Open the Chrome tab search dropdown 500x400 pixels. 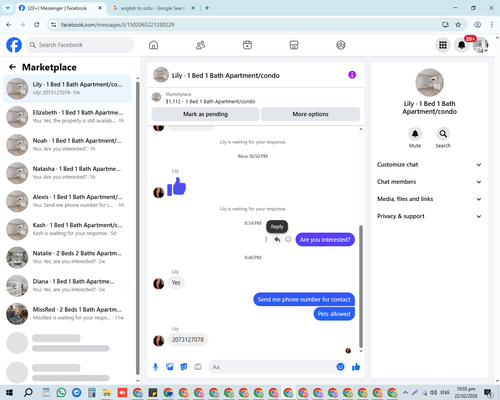[x=8, y=8]
